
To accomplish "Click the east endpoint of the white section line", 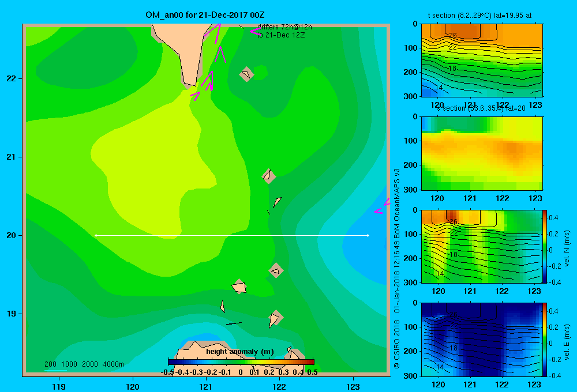I will point(368,235).
